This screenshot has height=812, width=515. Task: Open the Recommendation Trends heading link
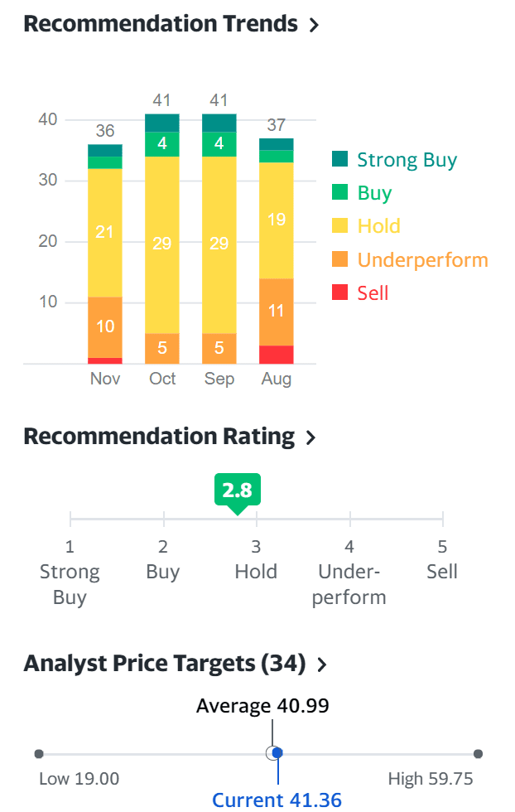pos(160,24)
